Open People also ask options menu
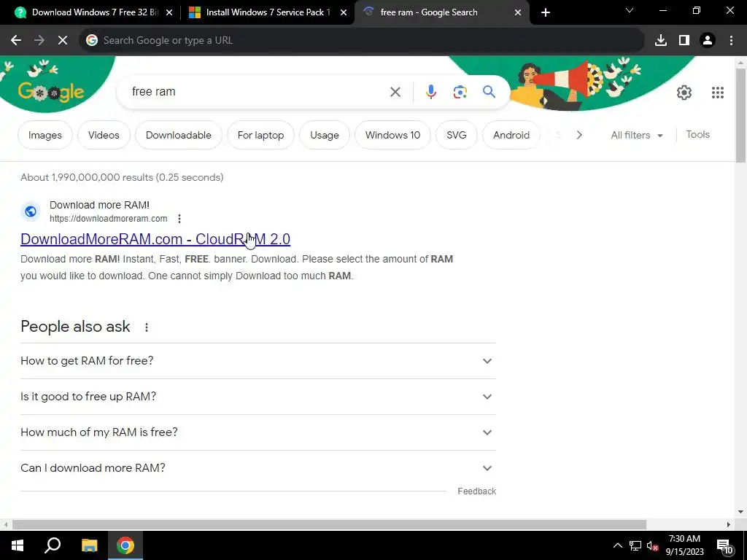Screen dimensions: 747x560 [x=146, y=327]
